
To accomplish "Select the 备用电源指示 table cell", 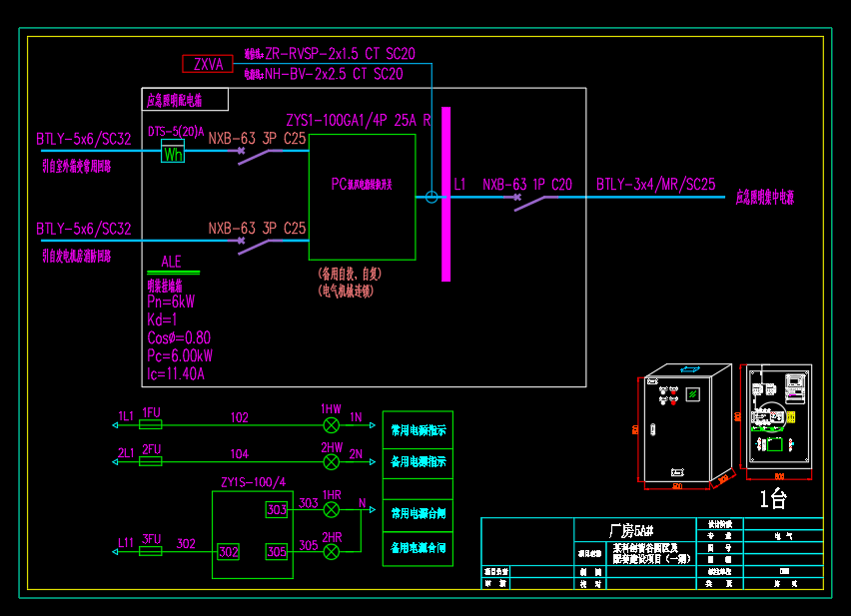I will pyautogui.click(x=418, y=463).
